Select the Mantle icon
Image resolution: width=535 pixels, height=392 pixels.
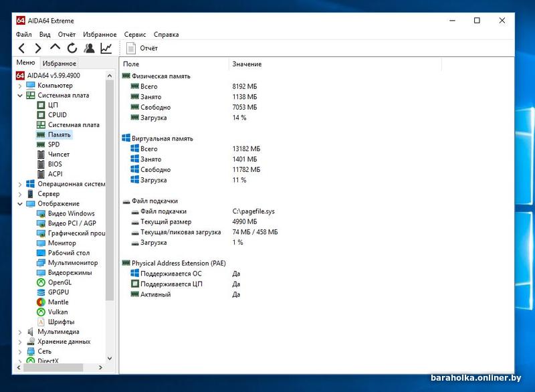coord(41,302)
